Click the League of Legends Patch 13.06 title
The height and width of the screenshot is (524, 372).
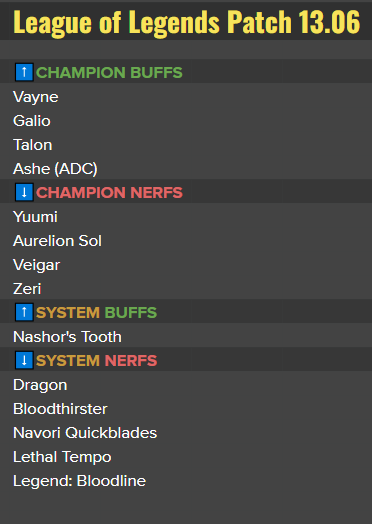click(x=187, y=23)
